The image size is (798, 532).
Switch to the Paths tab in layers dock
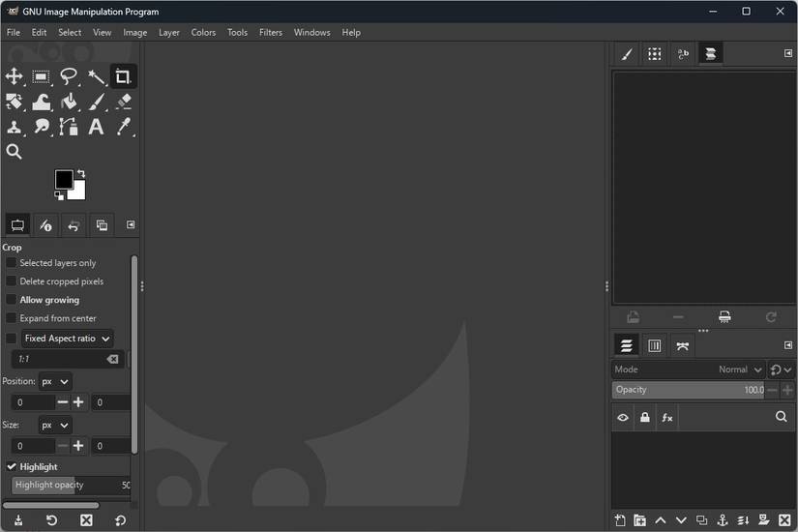click(x=683, y=346)
